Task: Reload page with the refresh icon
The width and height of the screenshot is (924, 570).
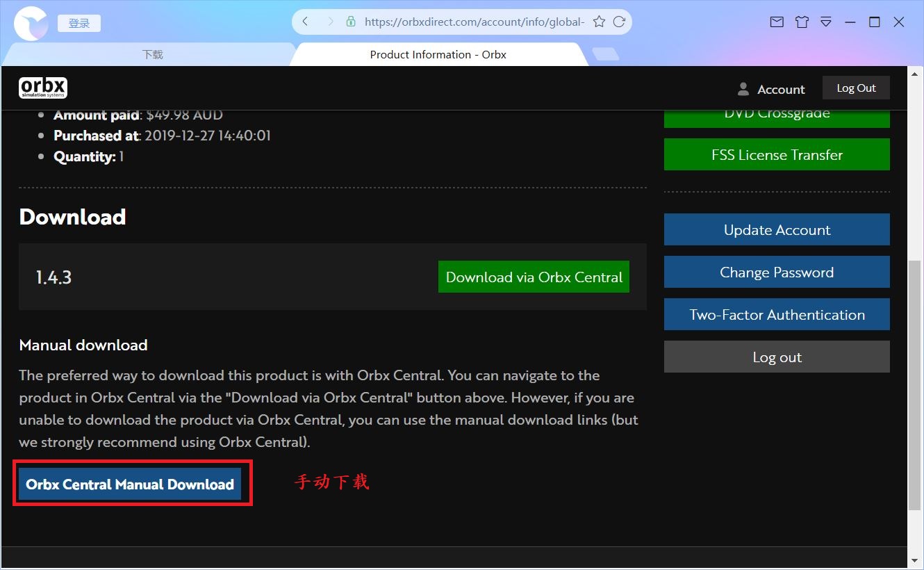Action: [619, 22]
